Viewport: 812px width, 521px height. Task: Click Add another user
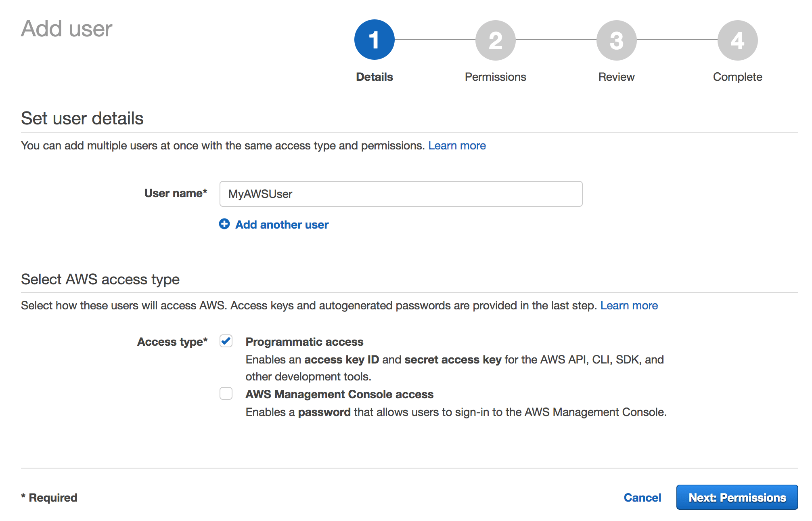(281, 224)
